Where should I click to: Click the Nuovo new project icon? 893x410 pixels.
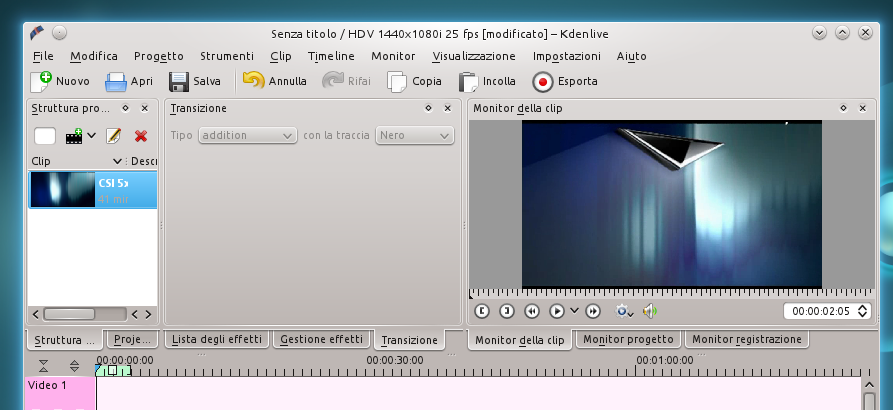point(41,82)
